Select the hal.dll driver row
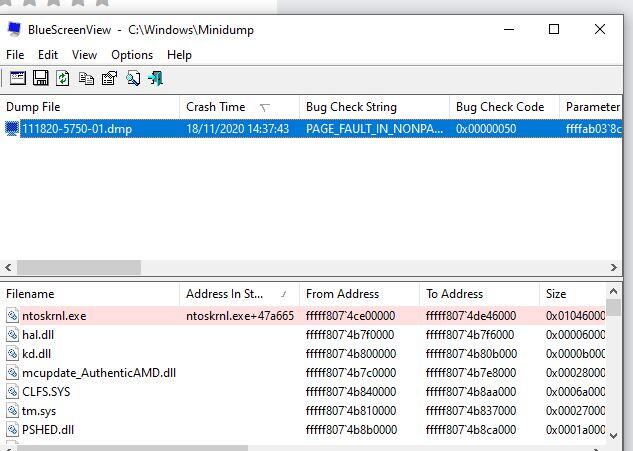633x451 pixels. click(303, 334)
